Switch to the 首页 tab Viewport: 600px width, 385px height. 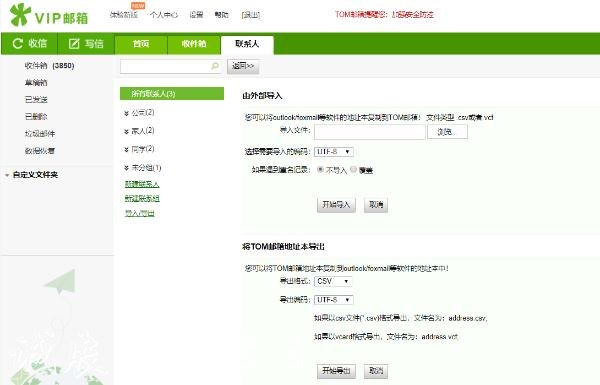(141, 44)
